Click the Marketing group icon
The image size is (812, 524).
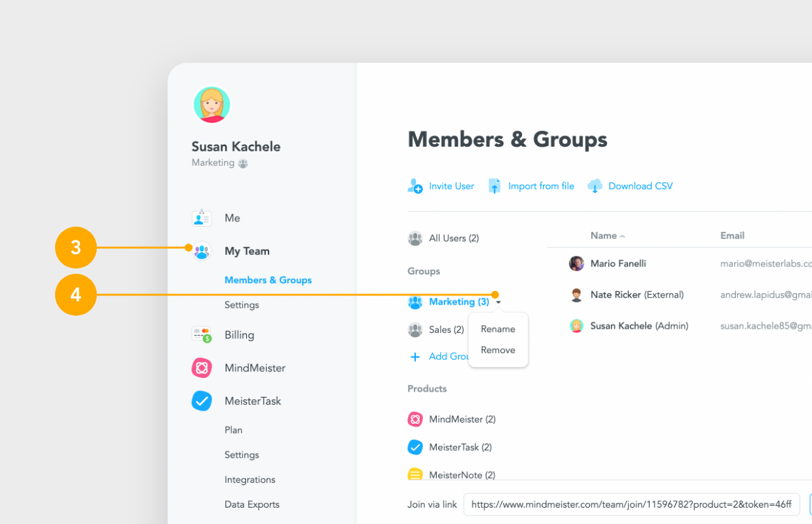[x=415, y=302]
